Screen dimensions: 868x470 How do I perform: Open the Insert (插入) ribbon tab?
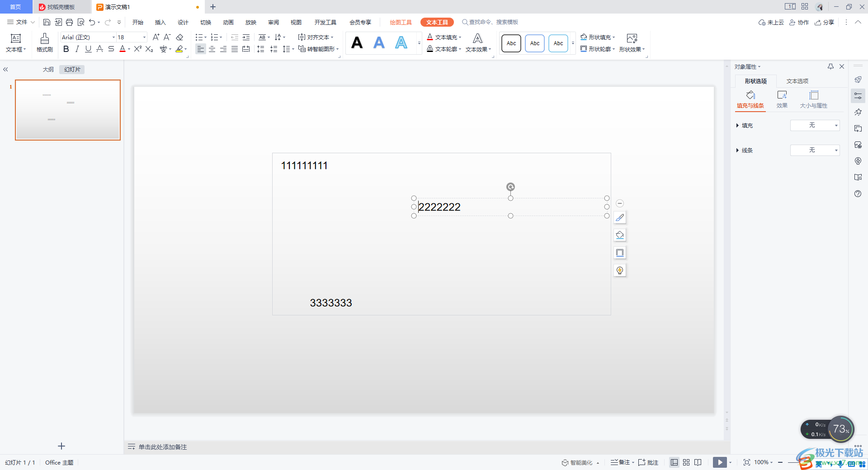[160, 22]
